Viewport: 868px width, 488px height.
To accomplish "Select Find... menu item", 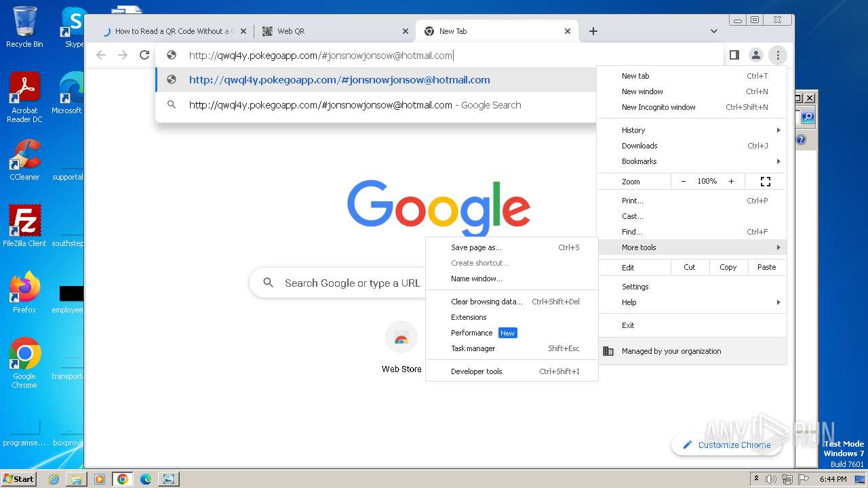I will pyautogui.click(x=692, y=232).
